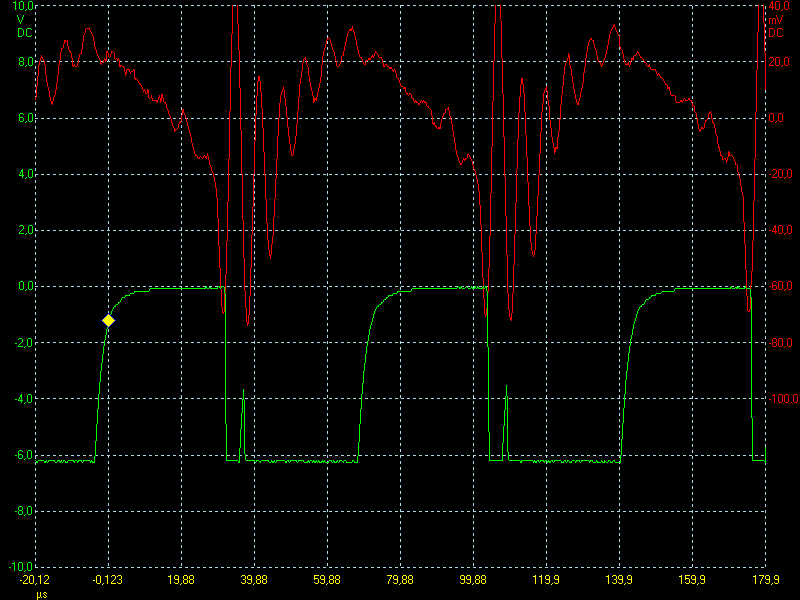Click the 0,0 red millivolt axis label
800x600 pixels.
pos(776,118)
